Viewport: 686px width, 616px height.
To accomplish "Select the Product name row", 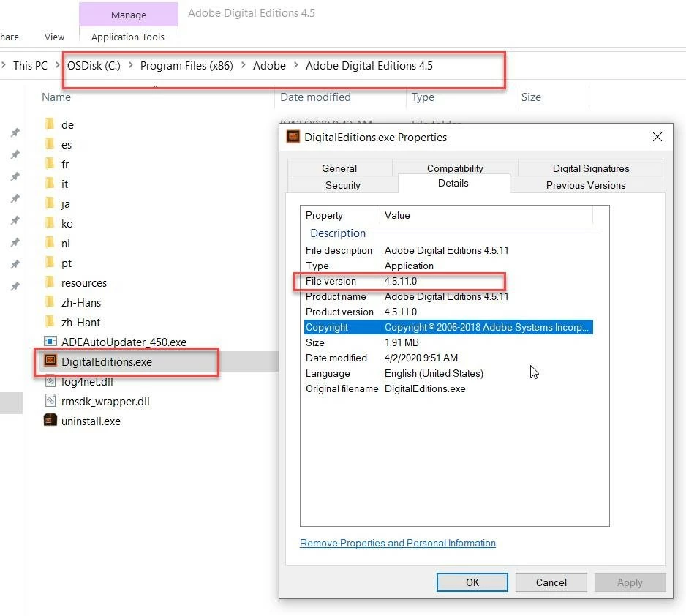I will 448,296.
